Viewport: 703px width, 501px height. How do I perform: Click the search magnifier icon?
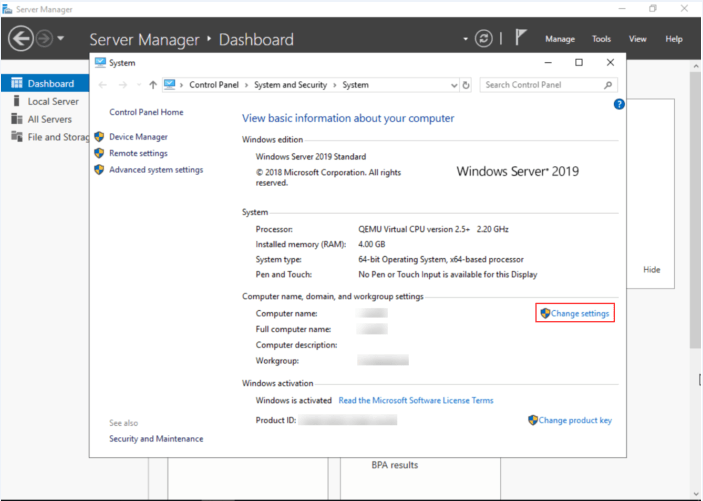(x=608, y=85)
